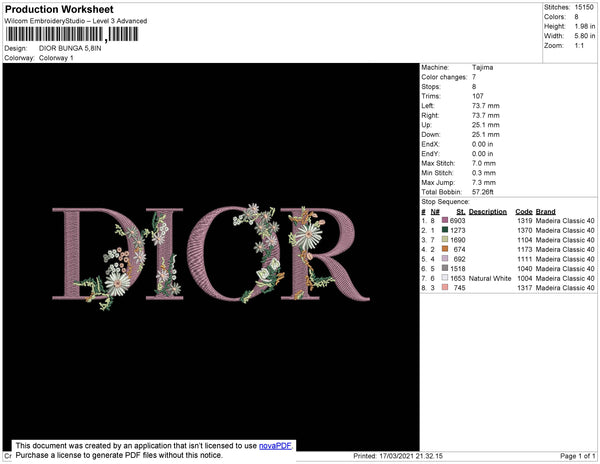The height and width of the screenshot is (464, 600).
Task: Click the DIOR embroidery design preview
Action: (211, 256)
